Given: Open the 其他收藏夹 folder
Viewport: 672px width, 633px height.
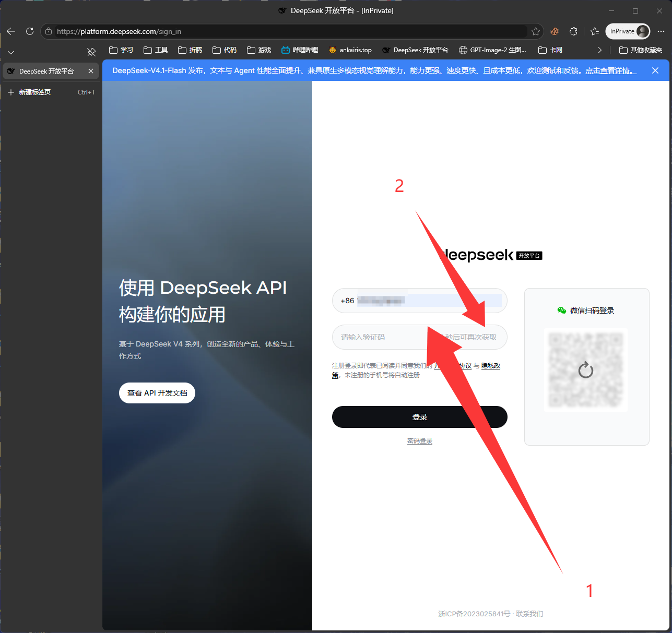Looking at the screenshot, I should 641,50.
